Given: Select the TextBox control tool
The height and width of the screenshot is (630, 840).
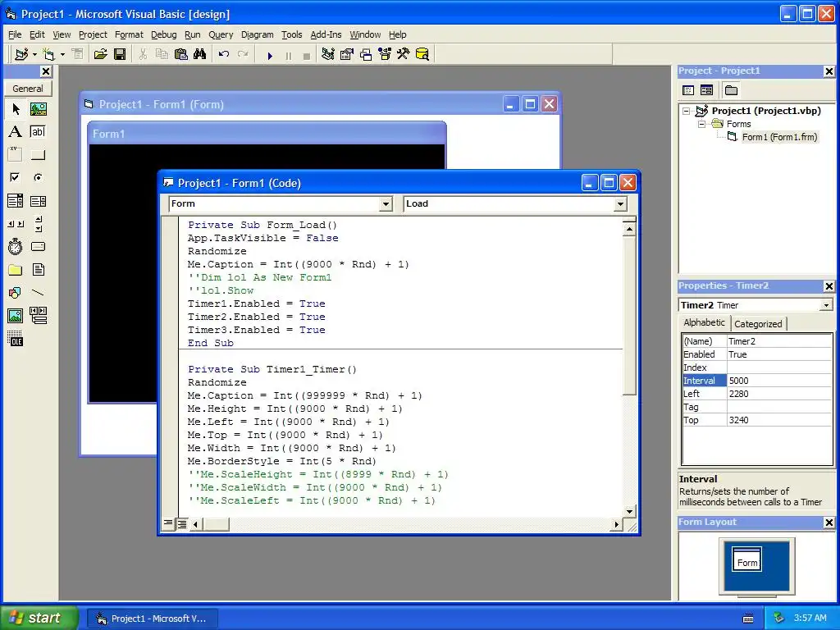Looking at the screenshot, I should click(x=38, y=132).
